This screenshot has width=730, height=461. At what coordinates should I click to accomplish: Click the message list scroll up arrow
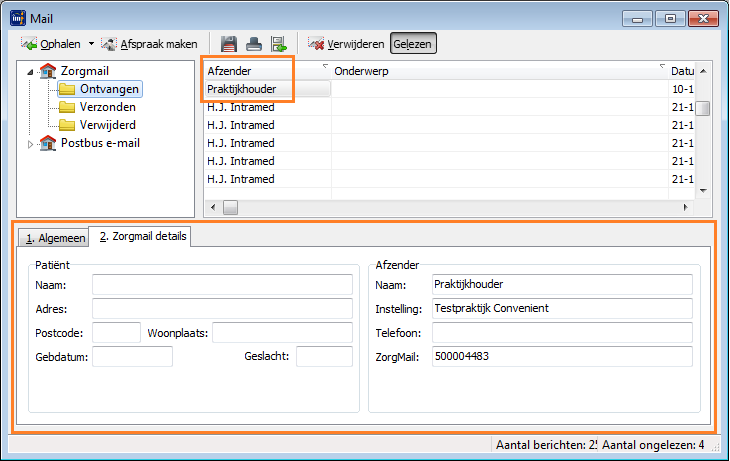click(703, 71)
